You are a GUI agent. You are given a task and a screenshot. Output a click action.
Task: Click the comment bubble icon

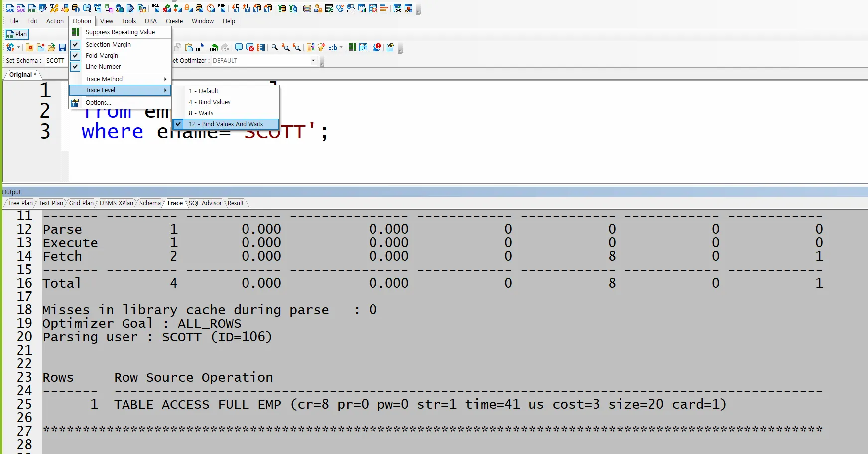tap(239, 47)
